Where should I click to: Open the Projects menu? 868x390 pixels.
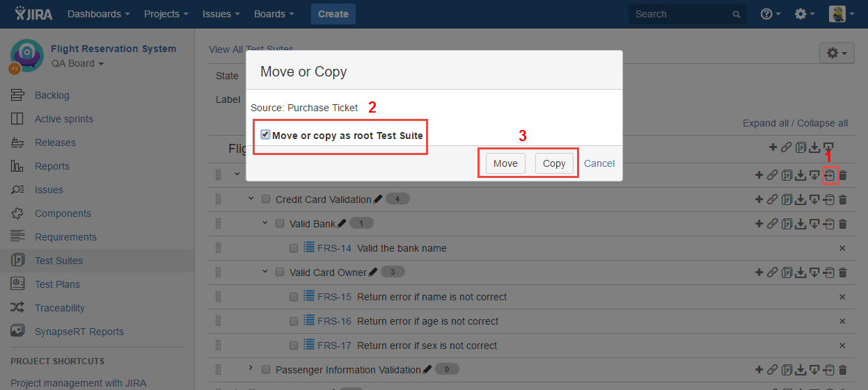tap(166, 14)
